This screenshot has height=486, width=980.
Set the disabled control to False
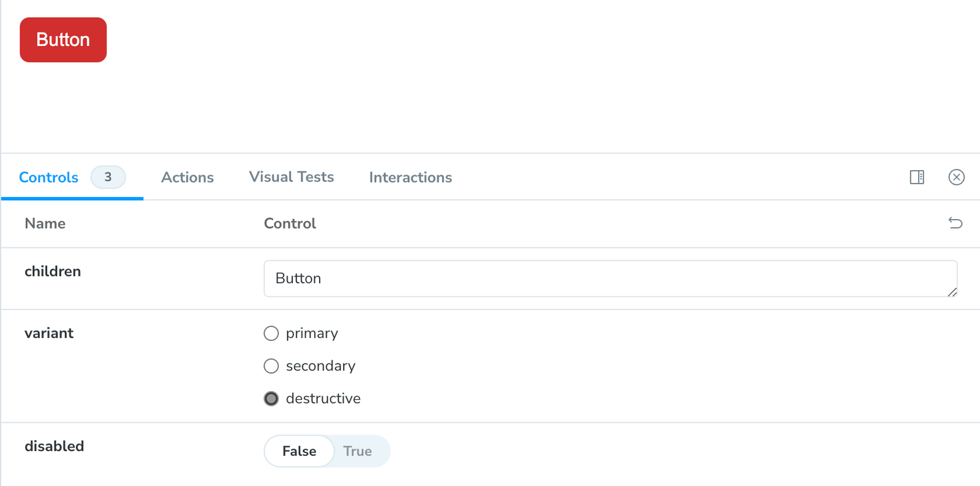298,451
